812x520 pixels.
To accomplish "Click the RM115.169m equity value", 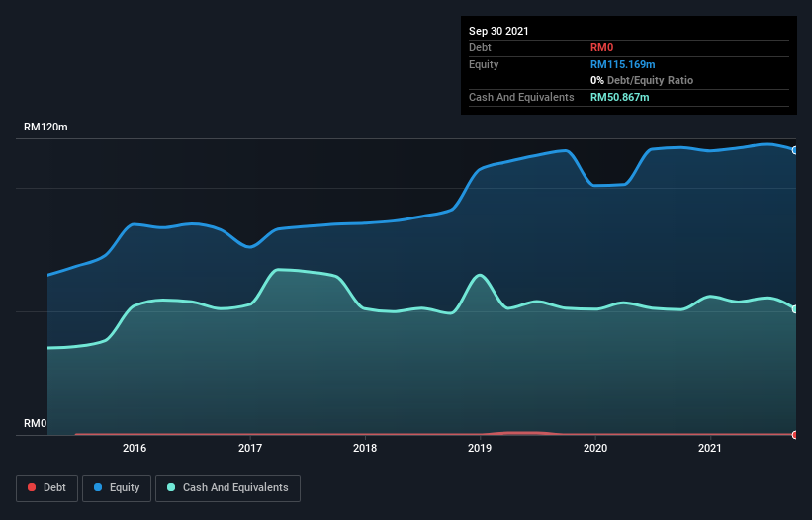I will (x=622, y=64).
